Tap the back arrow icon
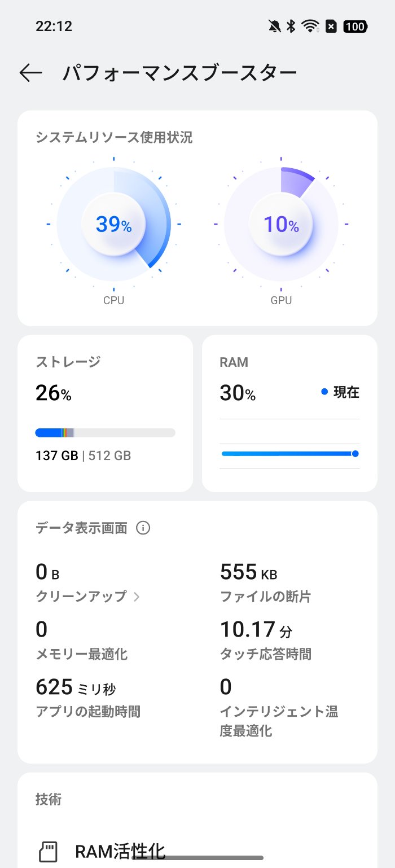Viewport: 395px width, 868px height. point(30,73)
